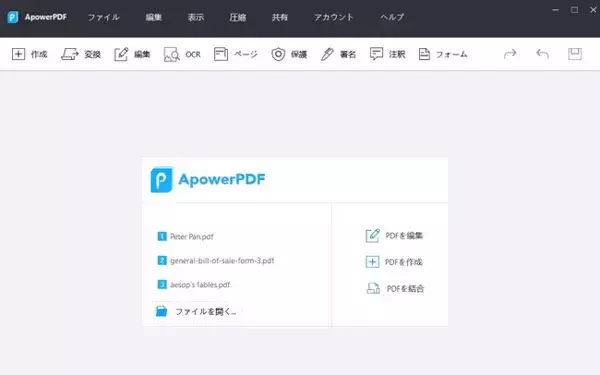
Task: Open recent file Peter Pan.pdf
Action: [x=192, y=237]
